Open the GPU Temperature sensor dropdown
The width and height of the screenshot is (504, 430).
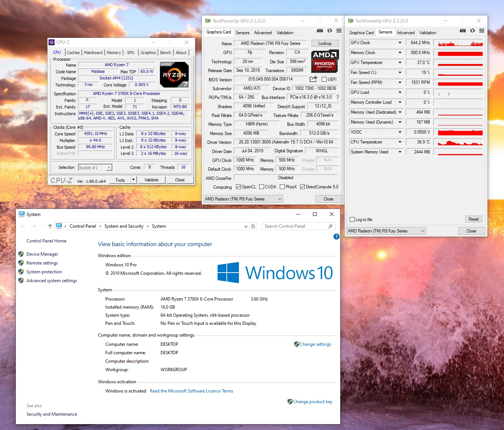(x=400, y=63)
